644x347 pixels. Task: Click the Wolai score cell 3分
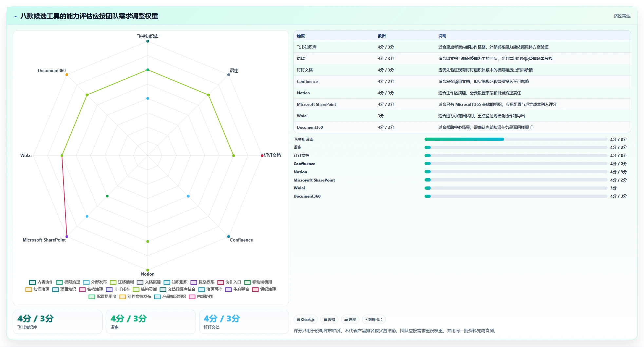381,116
